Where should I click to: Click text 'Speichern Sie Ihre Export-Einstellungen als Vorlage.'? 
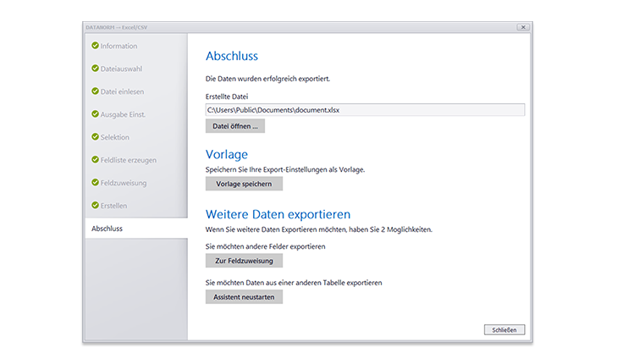tap(285, 169)
